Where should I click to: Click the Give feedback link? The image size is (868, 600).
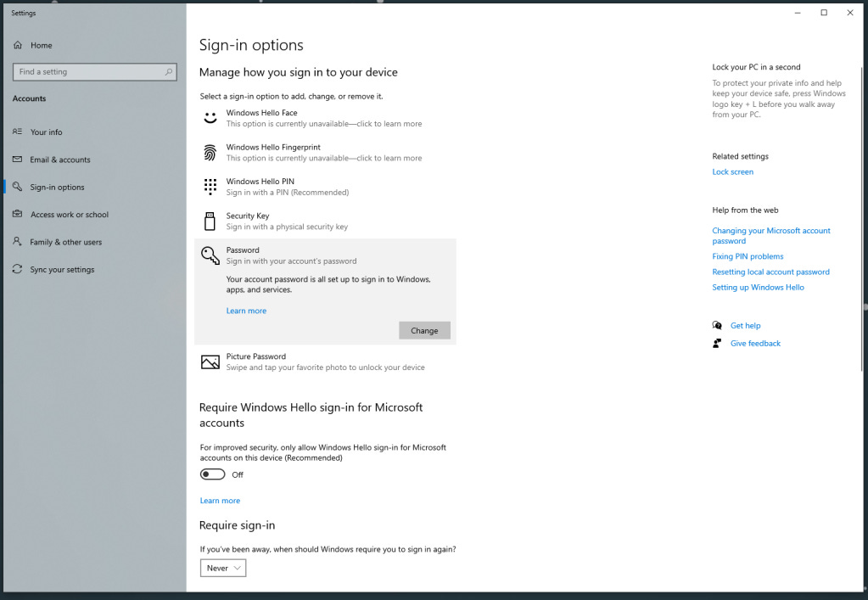[756, 343]
